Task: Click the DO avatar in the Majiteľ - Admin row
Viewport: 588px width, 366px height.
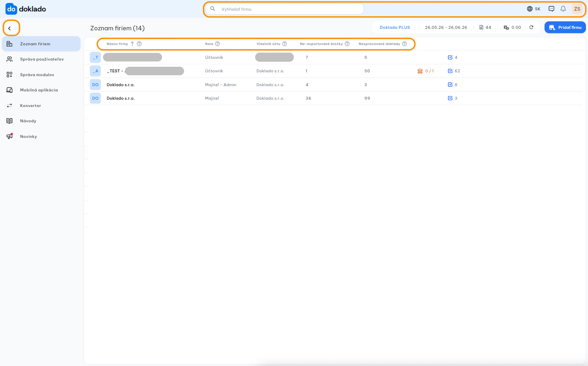Action: 95,85
